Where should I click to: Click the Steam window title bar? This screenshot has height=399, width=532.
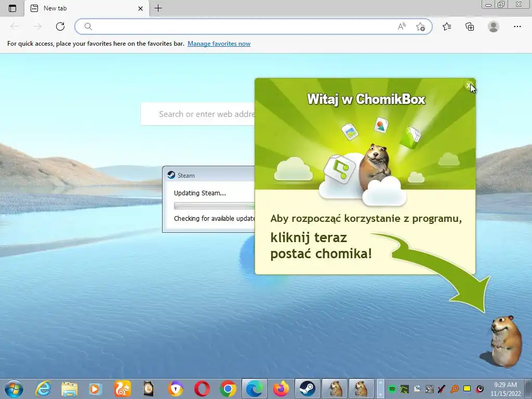[209, 175]
